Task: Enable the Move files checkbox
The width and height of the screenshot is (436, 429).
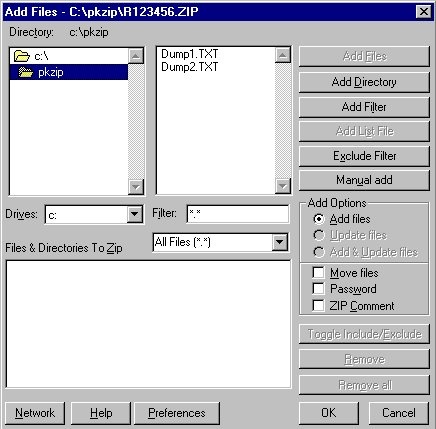Action: pyautogui.click(x=318, y=272)
